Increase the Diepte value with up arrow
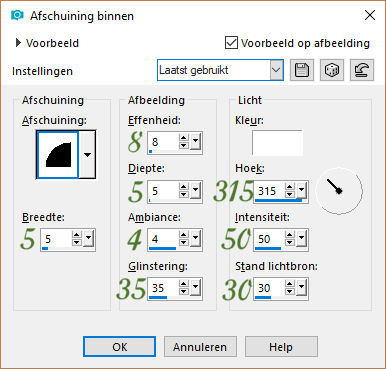386x369 pixels. (184, 187)
